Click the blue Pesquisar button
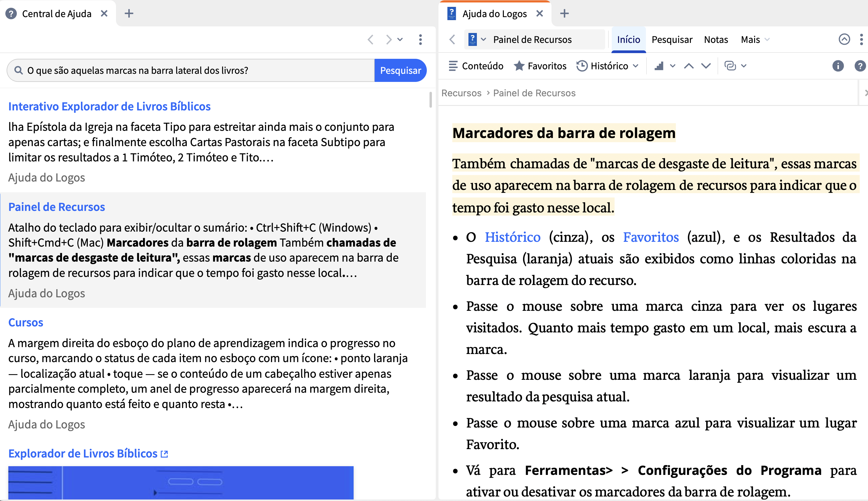868x501 pixels. 400,70
